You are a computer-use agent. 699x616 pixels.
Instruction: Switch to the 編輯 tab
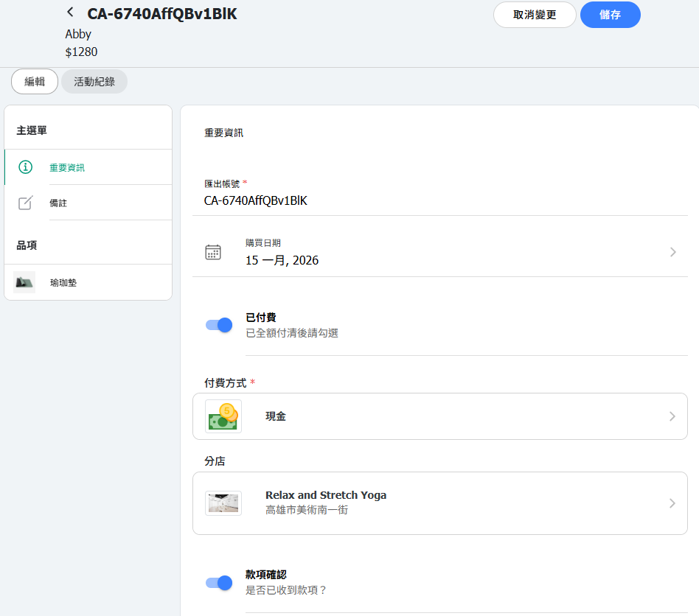tap(35, 82)
